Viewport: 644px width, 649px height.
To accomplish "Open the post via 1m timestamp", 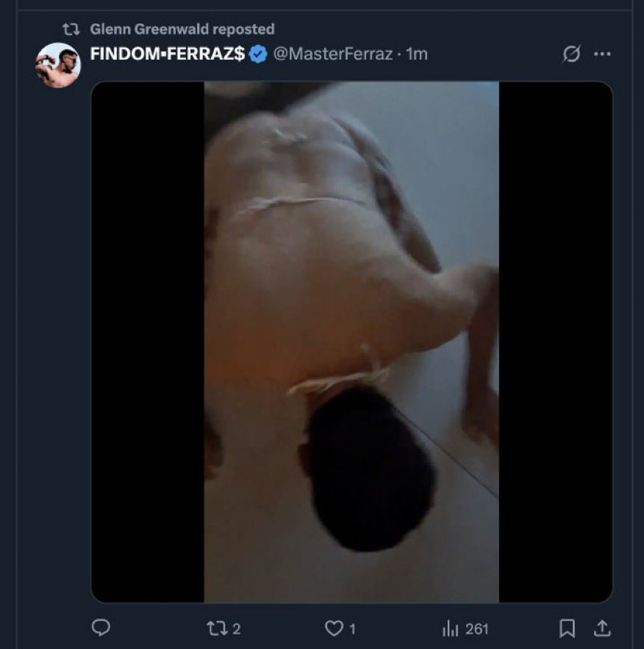I will point(417,54).
